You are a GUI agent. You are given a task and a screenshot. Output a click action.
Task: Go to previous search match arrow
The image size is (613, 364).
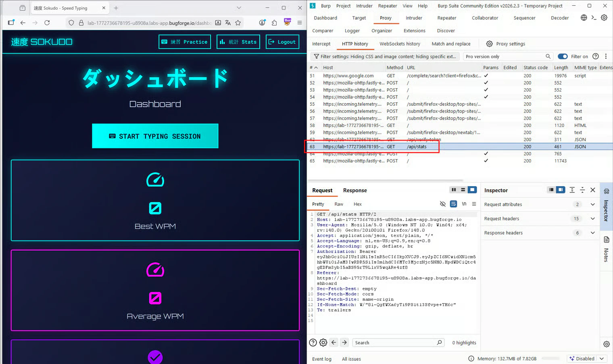(x=334, y=342)
